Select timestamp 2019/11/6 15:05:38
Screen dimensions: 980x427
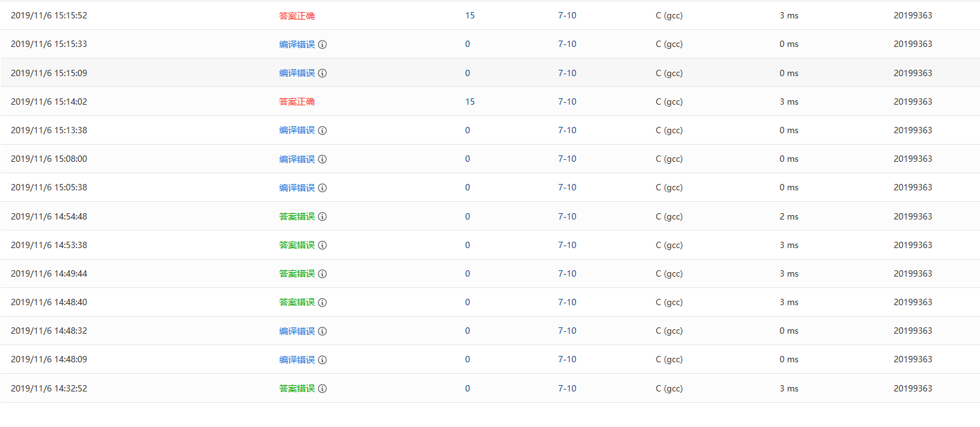click(x=49, y=188)
